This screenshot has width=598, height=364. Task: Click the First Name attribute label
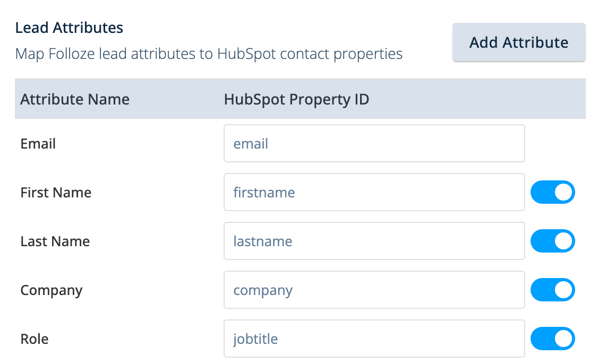click(x=56, y=193)
